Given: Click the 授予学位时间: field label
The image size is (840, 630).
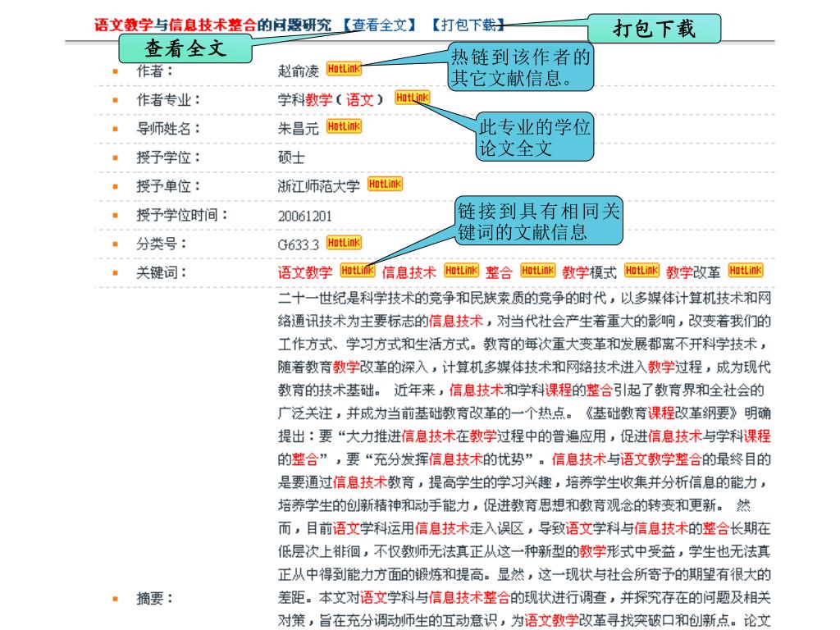Looking at the screenshot, I should click(182, 216).
